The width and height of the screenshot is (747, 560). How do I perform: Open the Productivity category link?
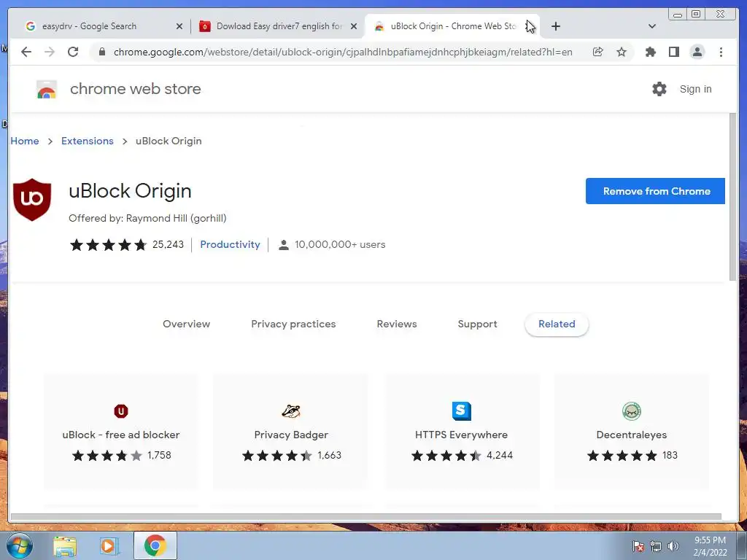[230, 244]
